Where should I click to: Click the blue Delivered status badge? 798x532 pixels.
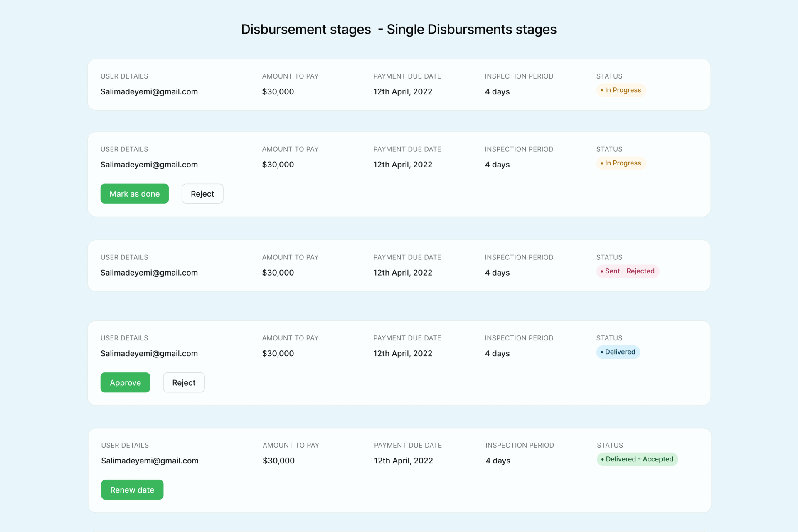point(618,352)
